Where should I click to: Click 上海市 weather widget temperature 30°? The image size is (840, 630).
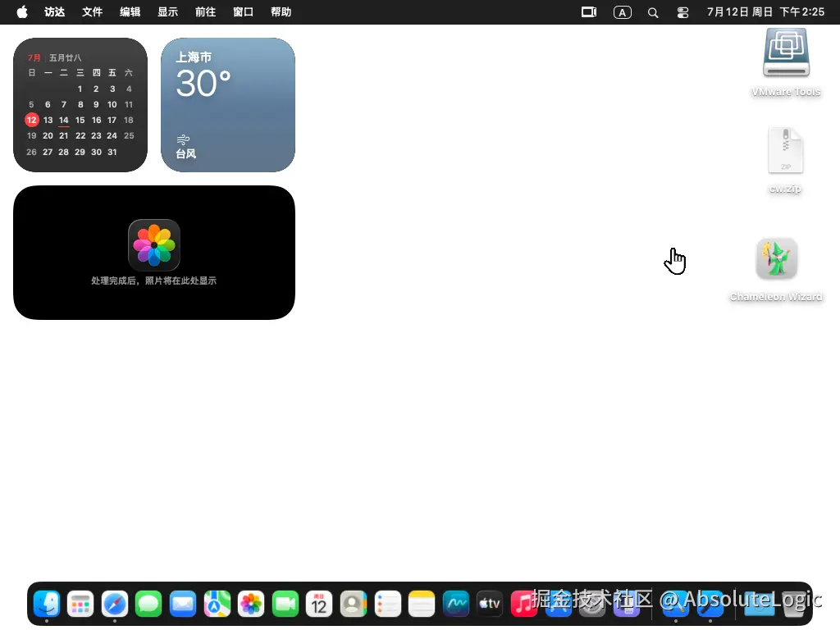tap(203, 84)
